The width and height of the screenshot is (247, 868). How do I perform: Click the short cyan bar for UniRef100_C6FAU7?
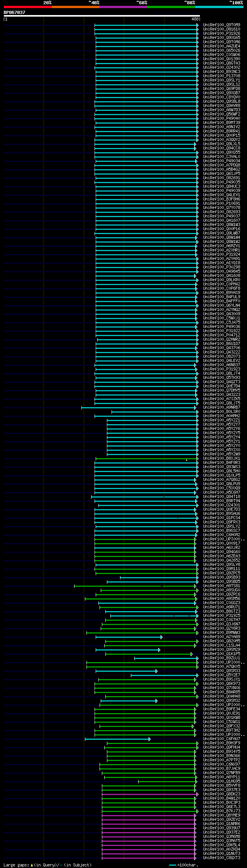(117, 739)
